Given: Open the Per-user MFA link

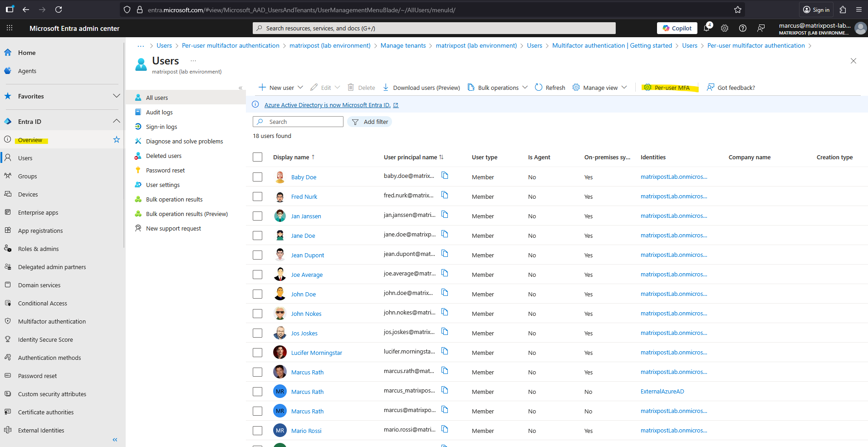Looking at the screenshot, I should pyautogui.click(x=671, y=88).
